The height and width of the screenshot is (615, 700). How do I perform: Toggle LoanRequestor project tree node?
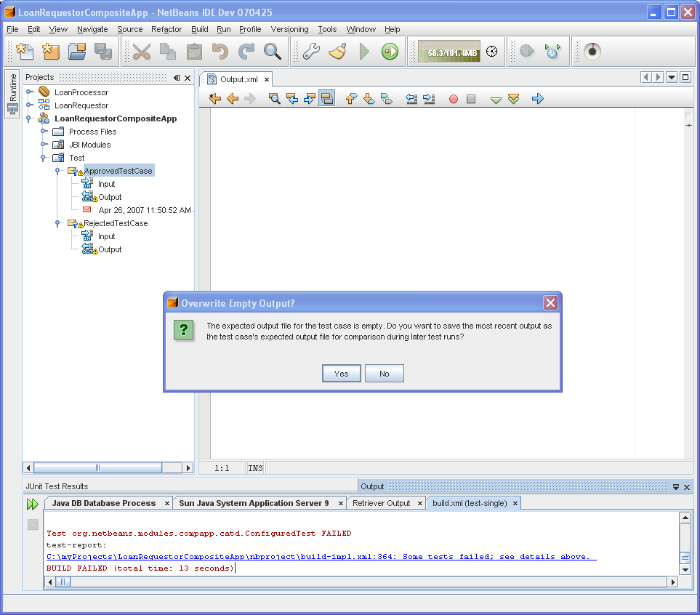point(28,105)
